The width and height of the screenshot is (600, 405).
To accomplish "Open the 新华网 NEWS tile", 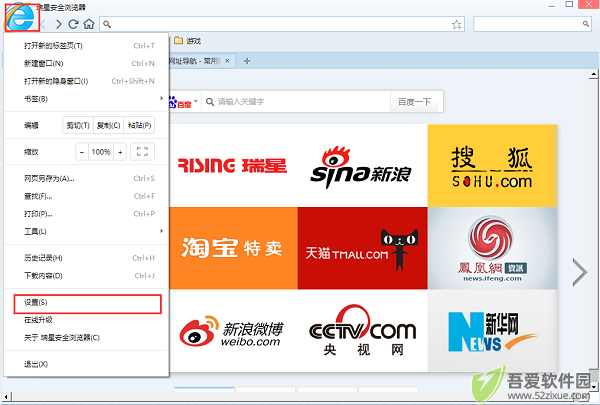I will click(x=492, y=331).
